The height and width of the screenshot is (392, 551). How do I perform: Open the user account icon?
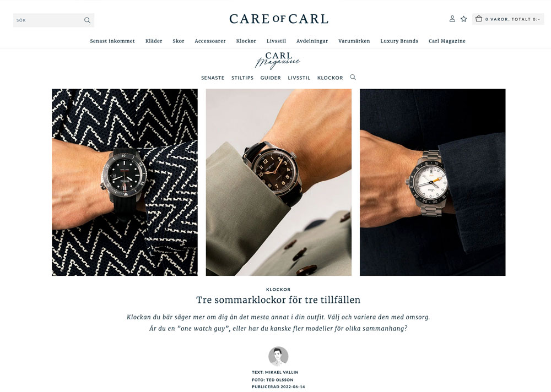(x=452, y=19)
